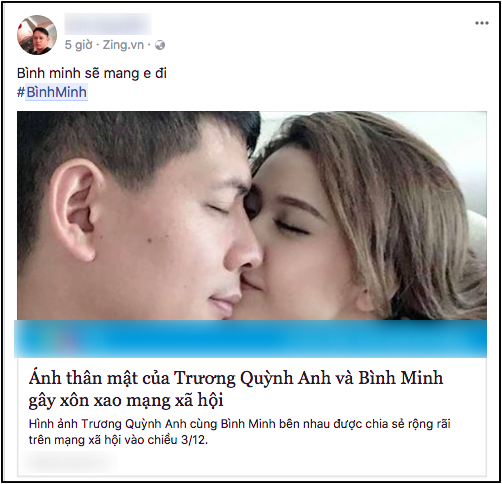The image size is (502, 484).
Task: Open the post options three-dots menu
Action: [x=482, y=23]
